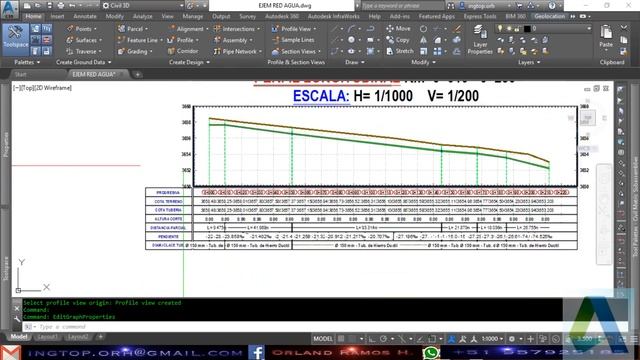Screen dimensions: 640x360
Task: Open the Analyze ribbon tab
Action: coord(142,16)
